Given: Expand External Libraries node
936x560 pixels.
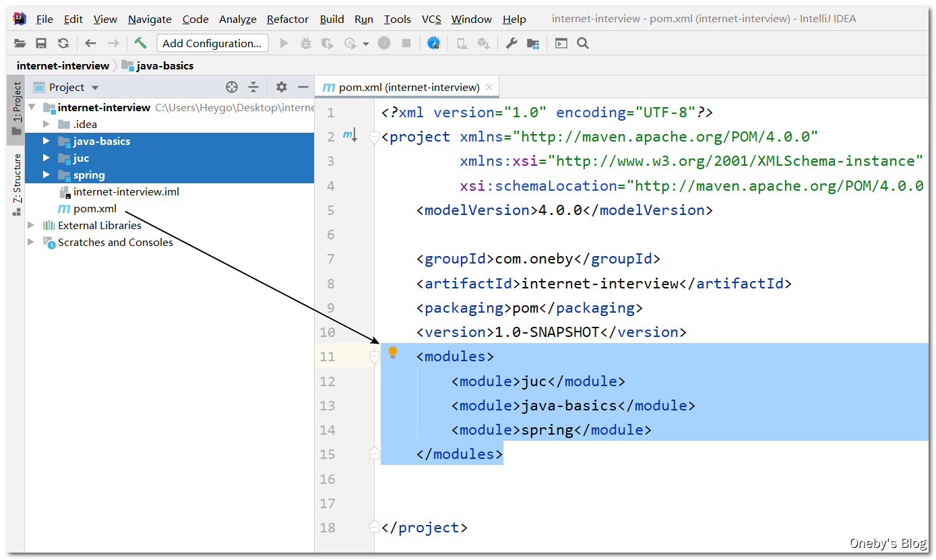Looking at the screenshot, I should 31,225.
